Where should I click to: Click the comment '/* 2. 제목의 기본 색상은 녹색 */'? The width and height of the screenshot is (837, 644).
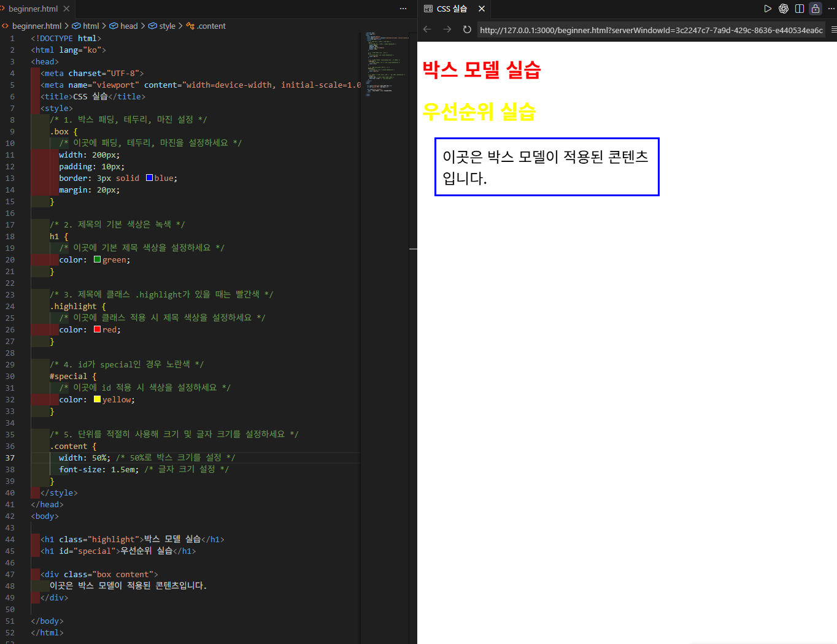point(117,224)
